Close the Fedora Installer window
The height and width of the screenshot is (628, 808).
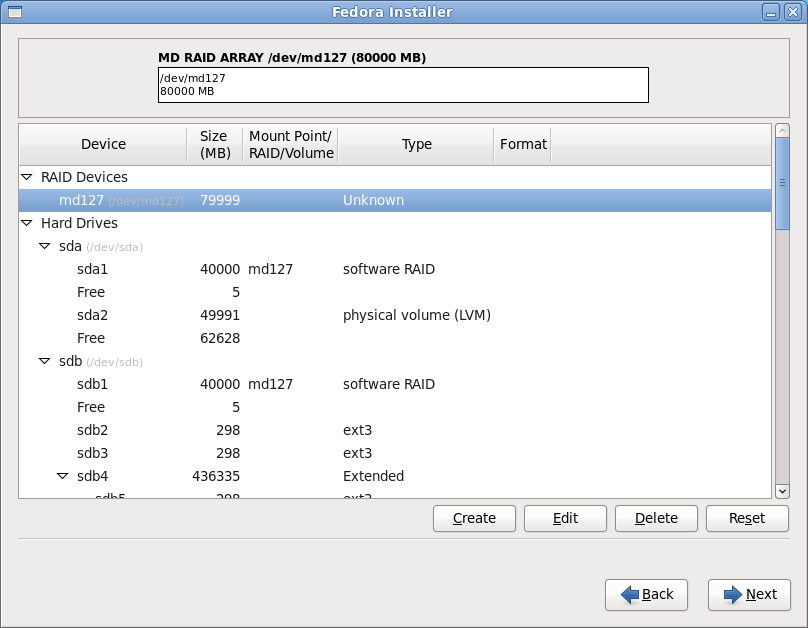click(793, 12)
